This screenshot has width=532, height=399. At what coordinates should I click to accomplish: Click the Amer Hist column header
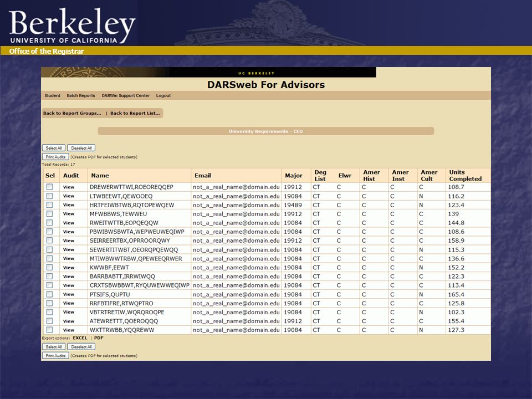371,176
